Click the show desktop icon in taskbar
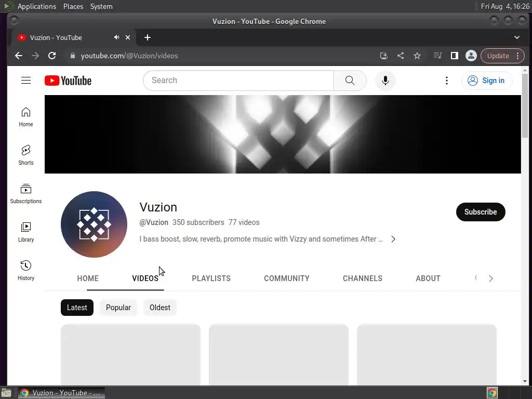The height and width of the screenshot is (399, 532). point(6,393)
